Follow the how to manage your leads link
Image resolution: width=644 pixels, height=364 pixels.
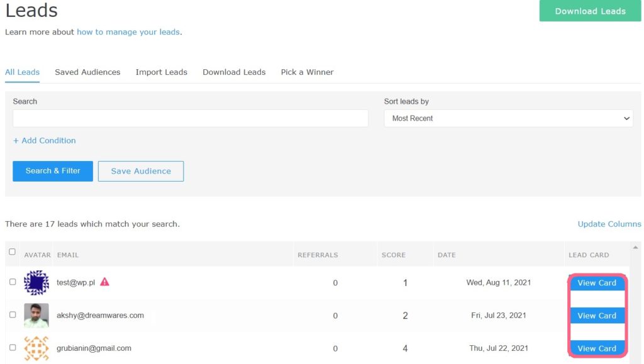tap(128, 32)
